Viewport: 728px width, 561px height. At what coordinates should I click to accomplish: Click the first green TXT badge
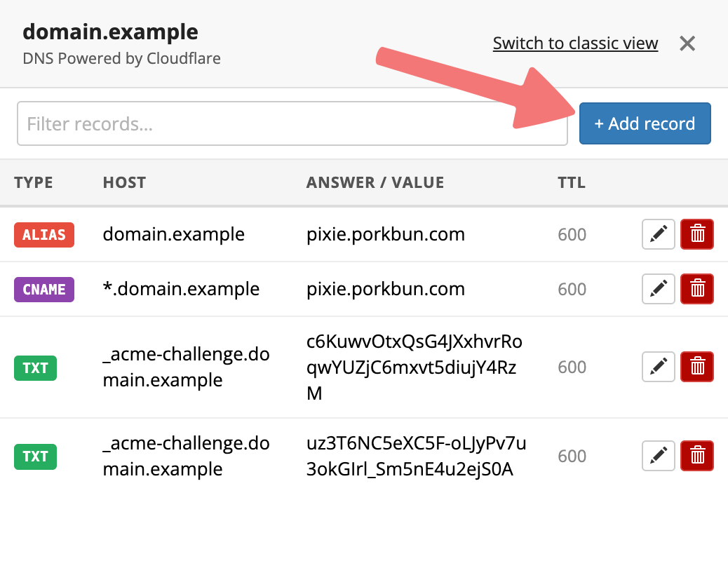tap(34, 367)
